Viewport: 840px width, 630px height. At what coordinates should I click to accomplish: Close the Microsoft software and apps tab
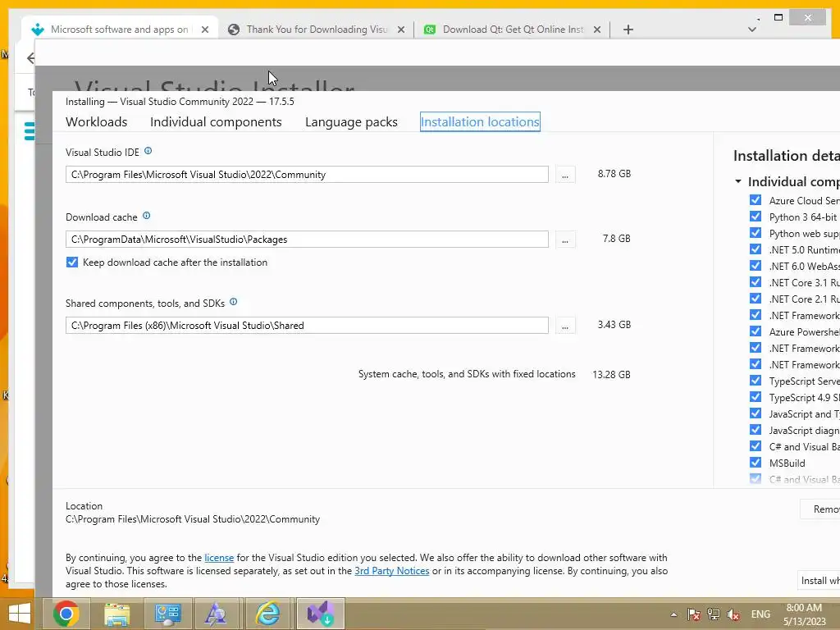click(x=204, y=30)
